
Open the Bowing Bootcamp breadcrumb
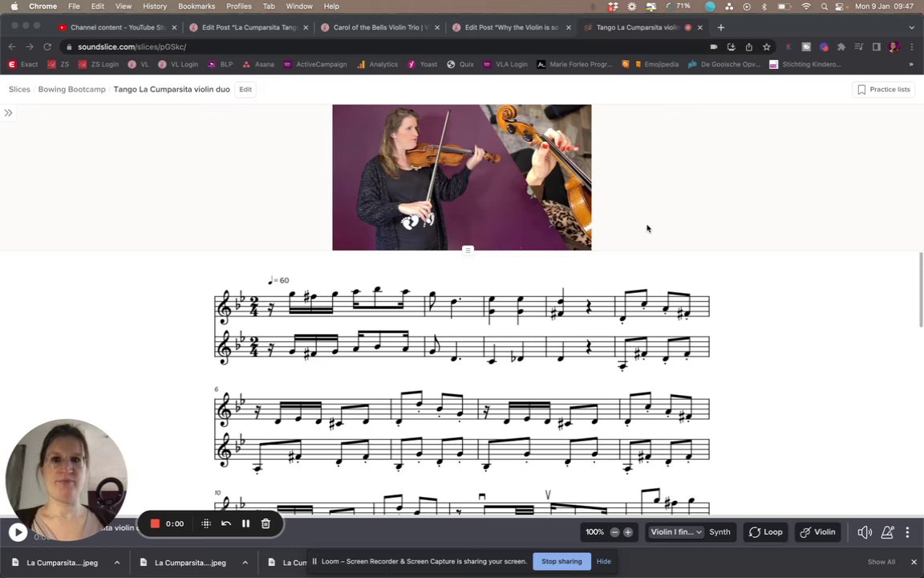click(x=72, y=90)
